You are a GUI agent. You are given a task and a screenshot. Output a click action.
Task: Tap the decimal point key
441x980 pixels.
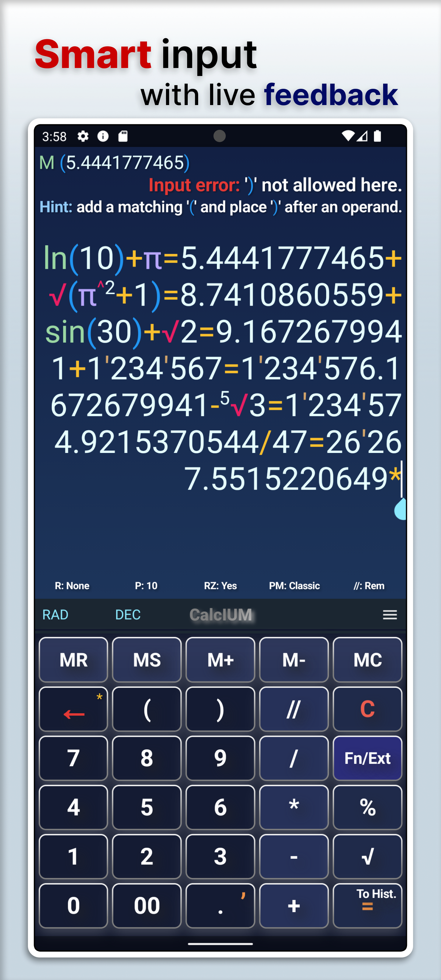pos(220,906)
